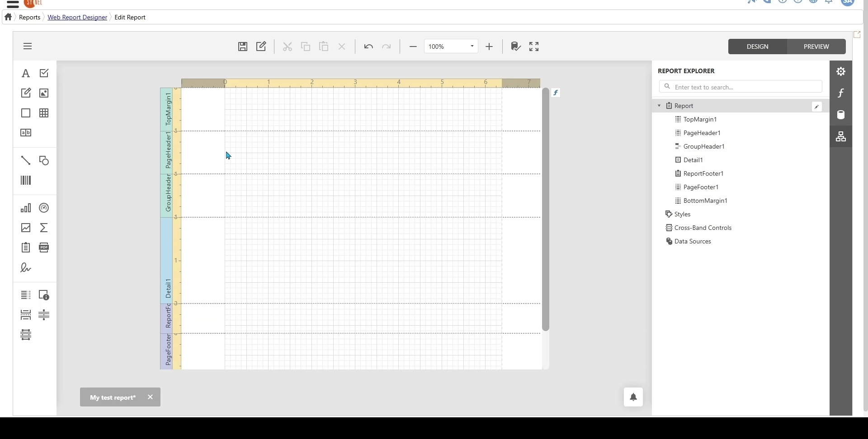
Task: Select the Sparkline control in toolbox
Action: point(26,228)
